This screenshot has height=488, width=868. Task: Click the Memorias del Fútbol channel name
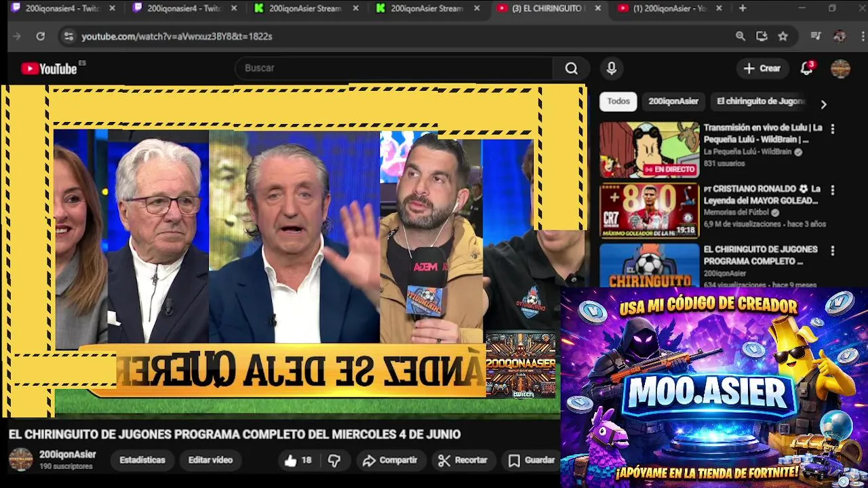(x=737, y=213)
